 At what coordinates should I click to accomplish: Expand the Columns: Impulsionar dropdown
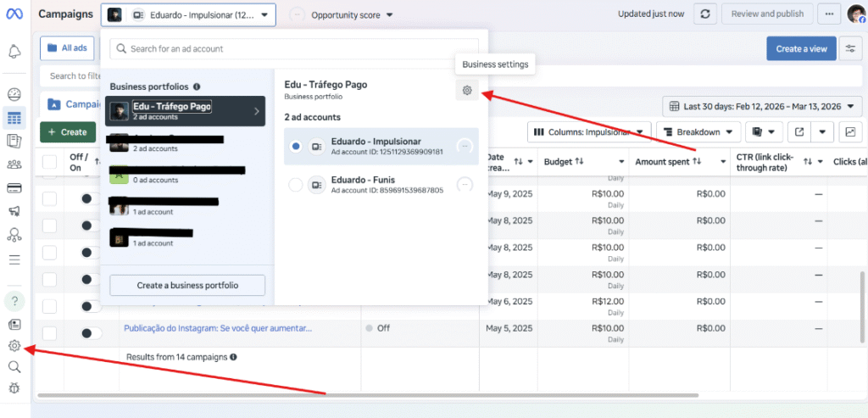coord(589,132)
